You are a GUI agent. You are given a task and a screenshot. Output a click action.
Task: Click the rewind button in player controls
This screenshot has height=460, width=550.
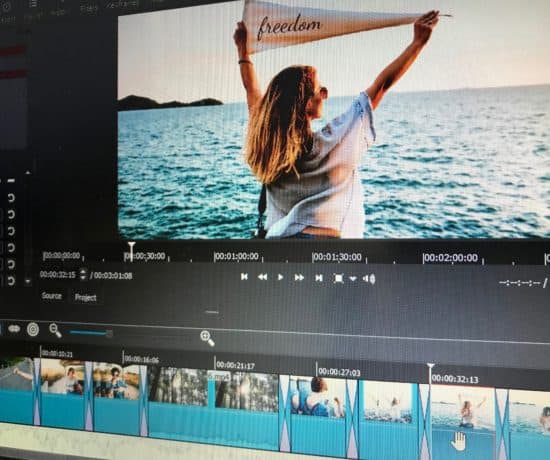click(262, 277)
